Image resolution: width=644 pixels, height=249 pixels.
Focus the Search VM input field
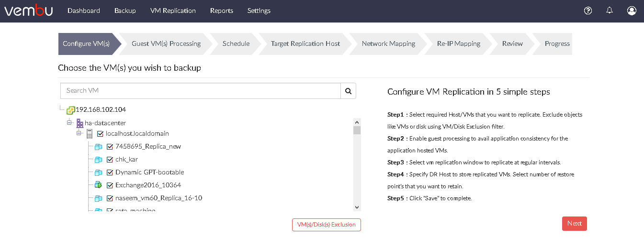(201, 90)
